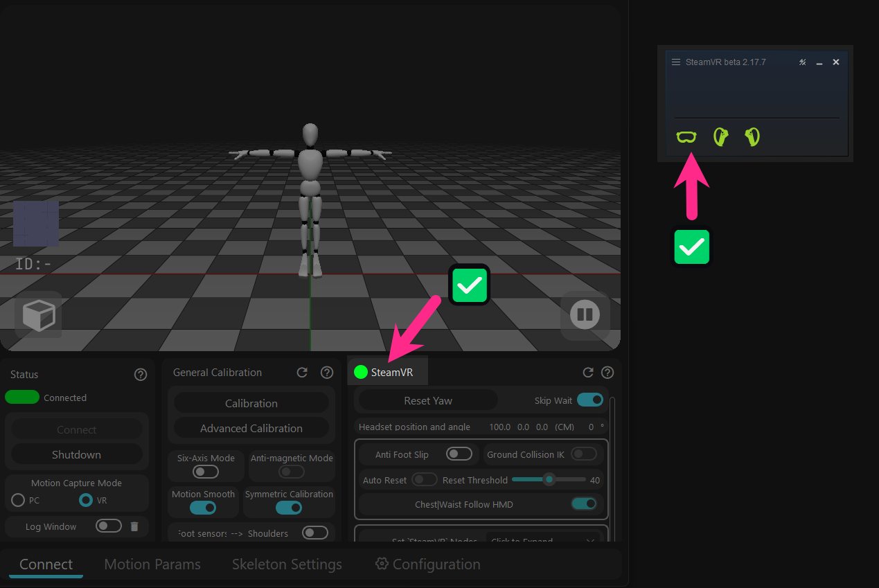Select the SteamVR panel tab
Screen dimensions: 879x588
coord(388,372)
